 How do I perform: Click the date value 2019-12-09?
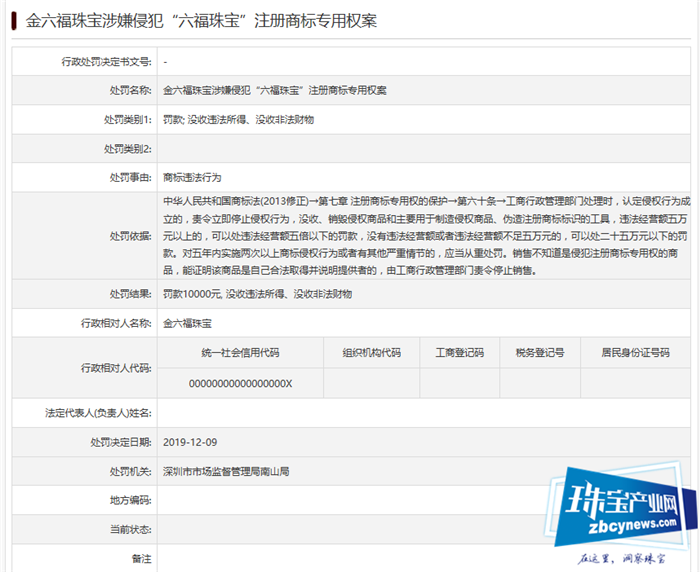[x=190, y=442]
